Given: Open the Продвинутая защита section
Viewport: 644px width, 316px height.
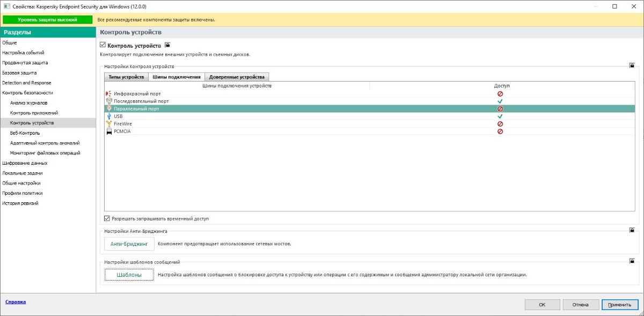Looking at the screenshot, I should click(x=25, y=62).
